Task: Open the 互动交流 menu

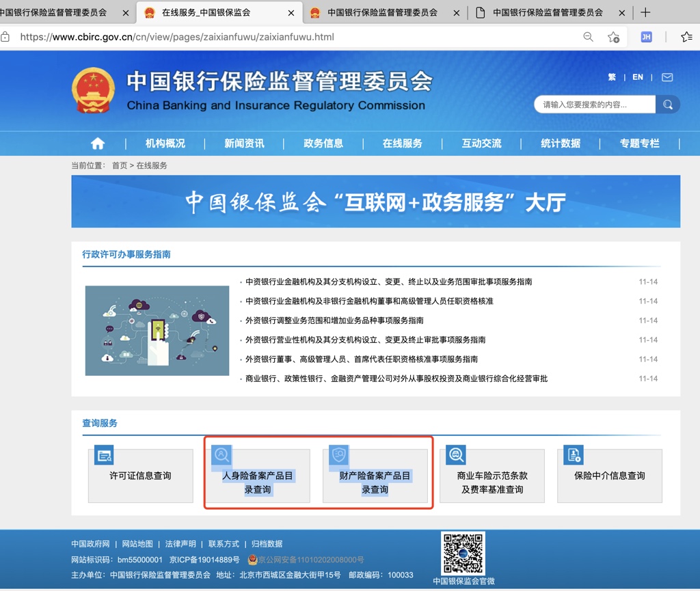Action: (x=481, y=143)
